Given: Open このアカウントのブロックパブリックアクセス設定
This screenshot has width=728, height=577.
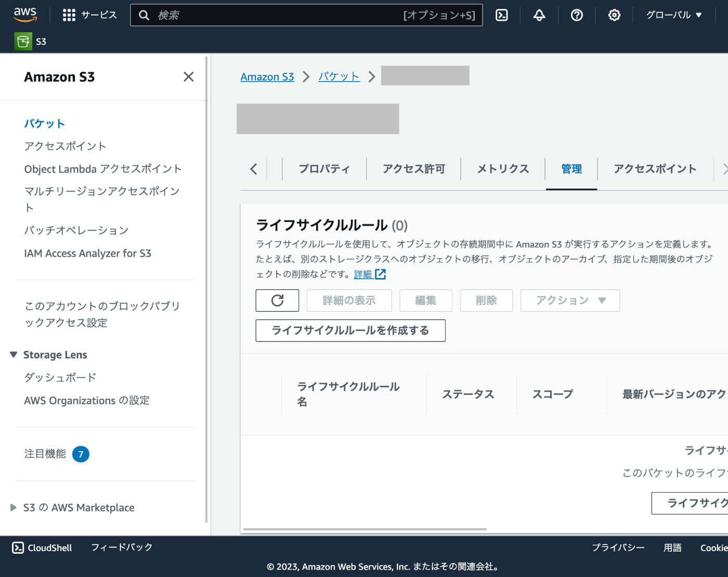Looking at the screenshot, I should (x=102, y=314).
